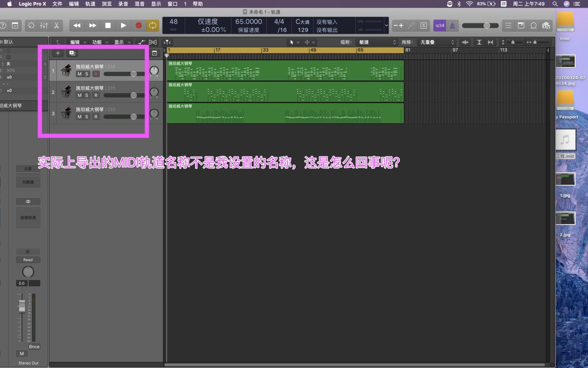588x368 pixels.
Task: Open the 文件 menu
Action: click(57, 4)
